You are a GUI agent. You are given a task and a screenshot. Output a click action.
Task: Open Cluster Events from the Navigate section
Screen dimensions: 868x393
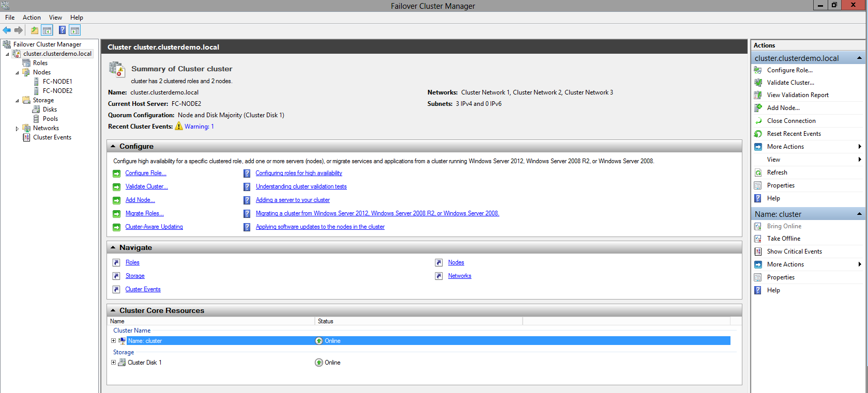(143, 290)
